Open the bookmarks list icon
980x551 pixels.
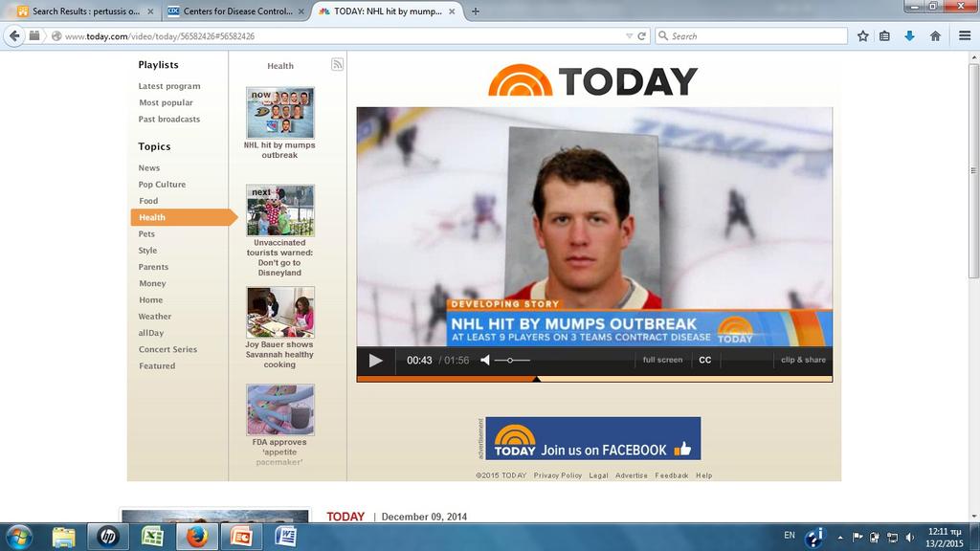(884, 36)
